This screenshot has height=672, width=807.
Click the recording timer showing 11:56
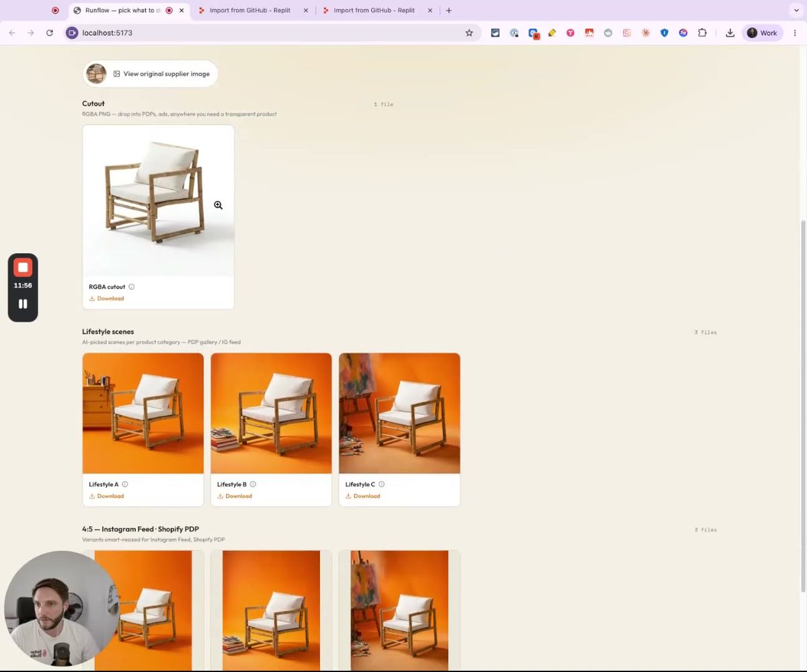point(23,286)
